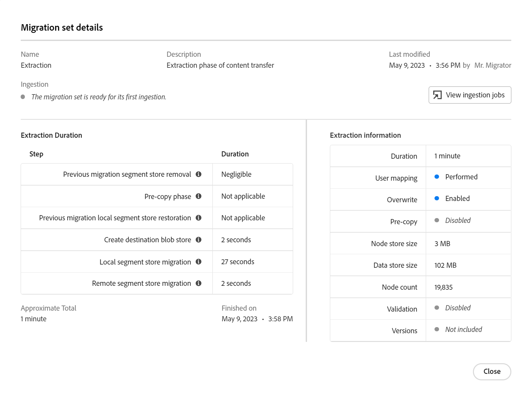Click info icon for Local segment store migration
Screen dimensions: 532x400
[x=199, y=262]
